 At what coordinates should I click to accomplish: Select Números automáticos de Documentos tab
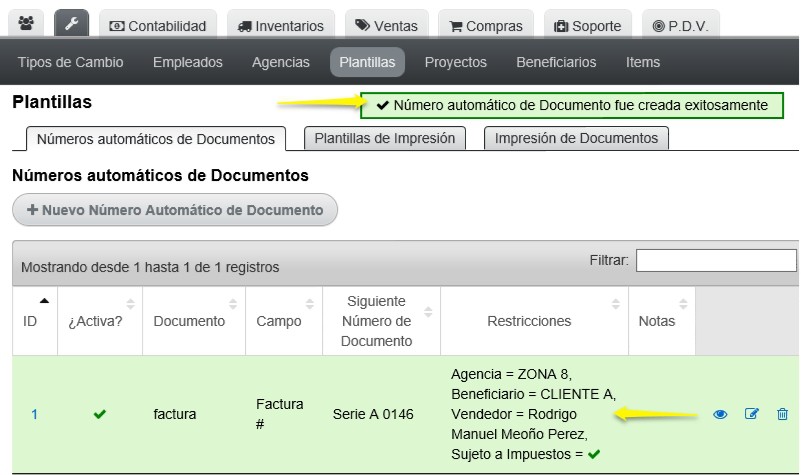click(x=156, y=139)
